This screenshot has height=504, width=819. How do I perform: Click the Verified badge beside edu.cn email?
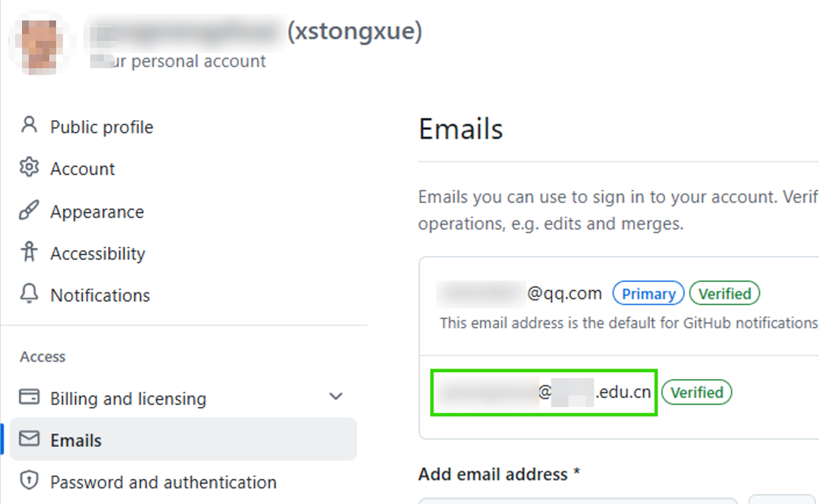click(696, 393)
